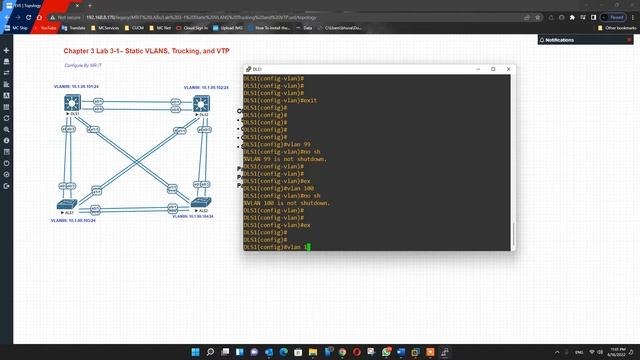Open the Translate bookmark

(x=73, y=28)
